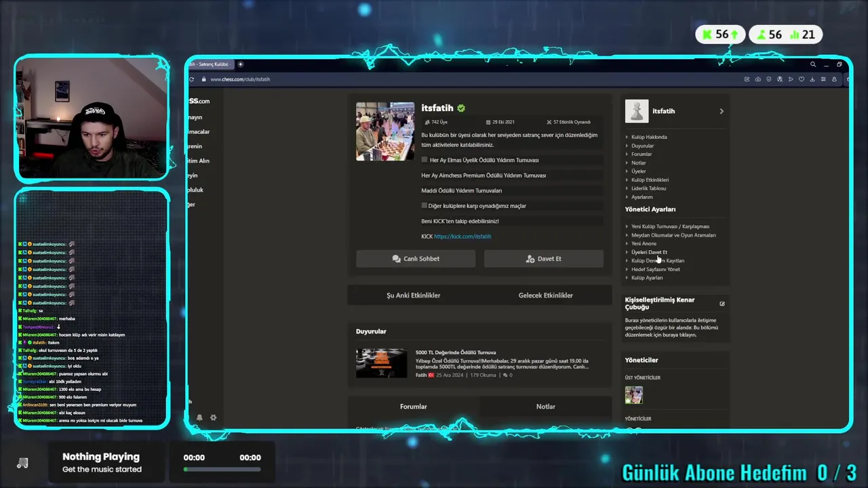Click the calendar icon beside 29 Eki 2021
This screenshot has width=868, height=488.
coord(488,122)
